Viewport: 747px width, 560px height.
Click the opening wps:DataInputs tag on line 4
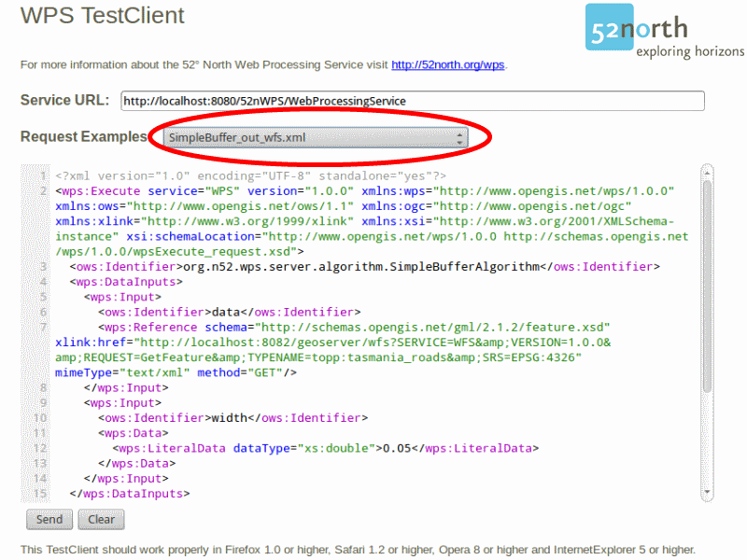coord(126,282)
